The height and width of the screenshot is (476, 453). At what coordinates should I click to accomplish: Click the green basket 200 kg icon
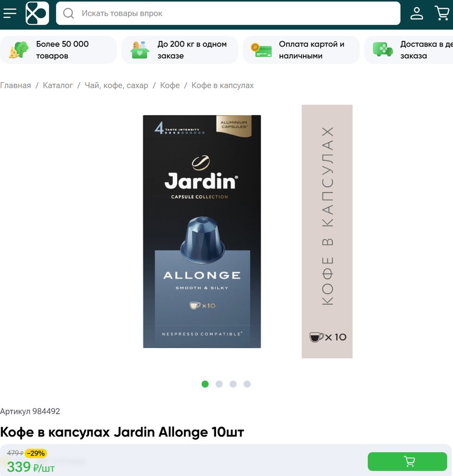(140, 50)
